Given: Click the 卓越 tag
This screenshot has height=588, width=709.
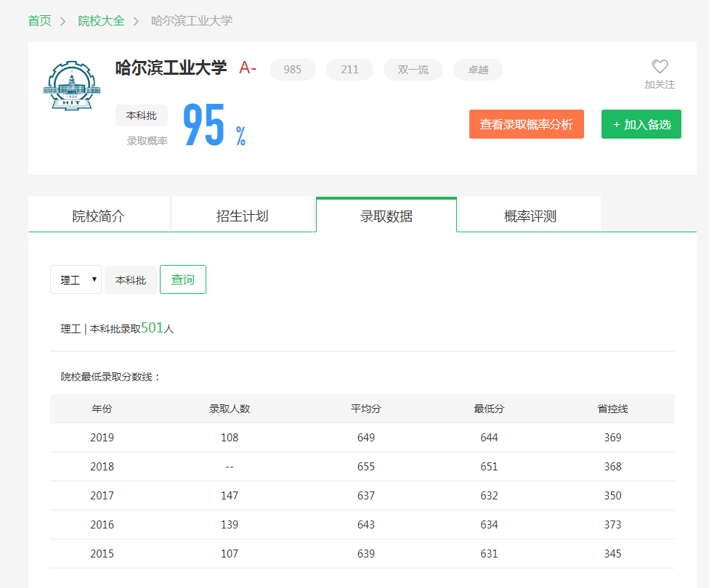Looking at the screenshot, I should pyautogui.click(x=478, y=70).
